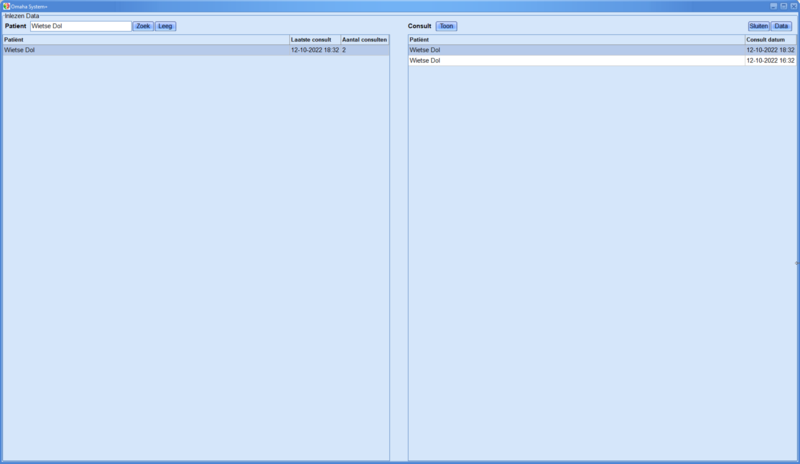The image size is (800, 464).
Task: Clear the search with the Leeg button
Action: [165, 26]
